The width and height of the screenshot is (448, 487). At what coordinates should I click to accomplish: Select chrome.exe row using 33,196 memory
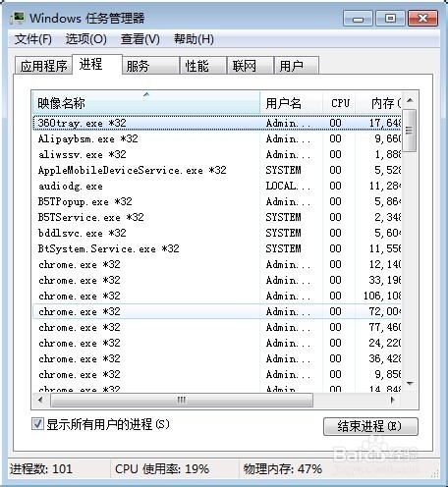click(217, 280)
